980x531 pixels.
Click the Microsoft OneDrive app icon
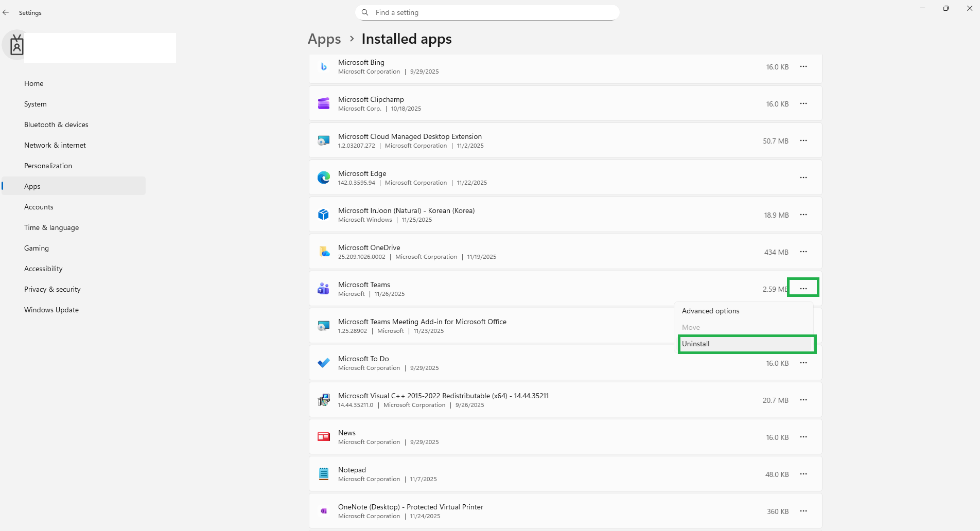pyautogui.click(x=324, y=252)
